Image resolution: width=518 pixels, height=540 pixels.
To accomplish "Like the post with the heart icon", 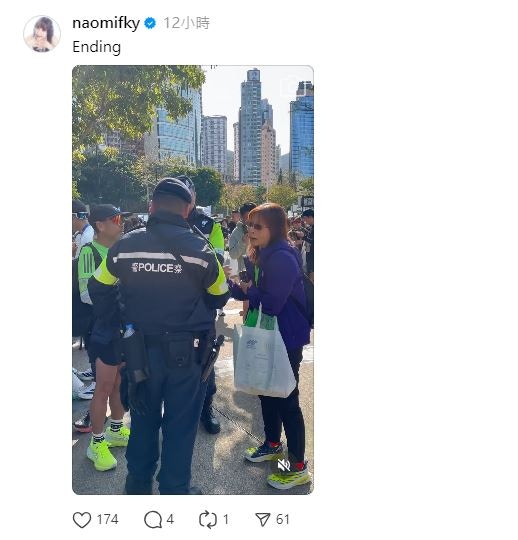I will (x=82, y=520).
